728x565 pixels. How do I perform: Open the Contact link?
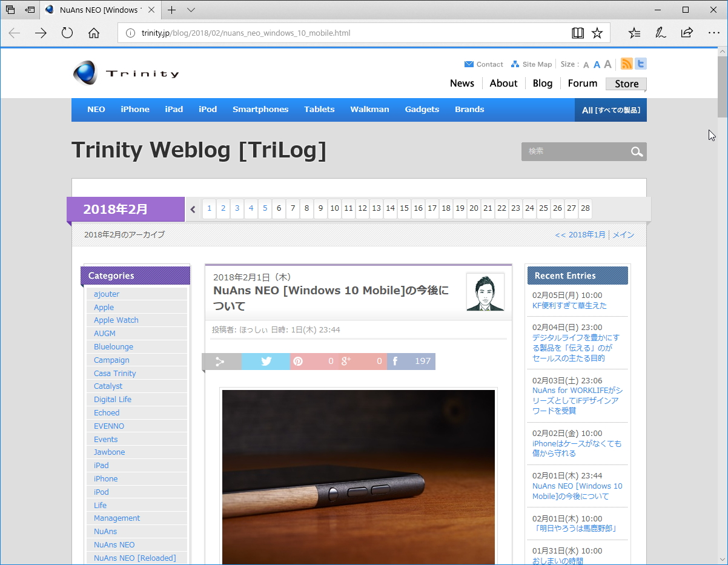(x=483, y=64)
